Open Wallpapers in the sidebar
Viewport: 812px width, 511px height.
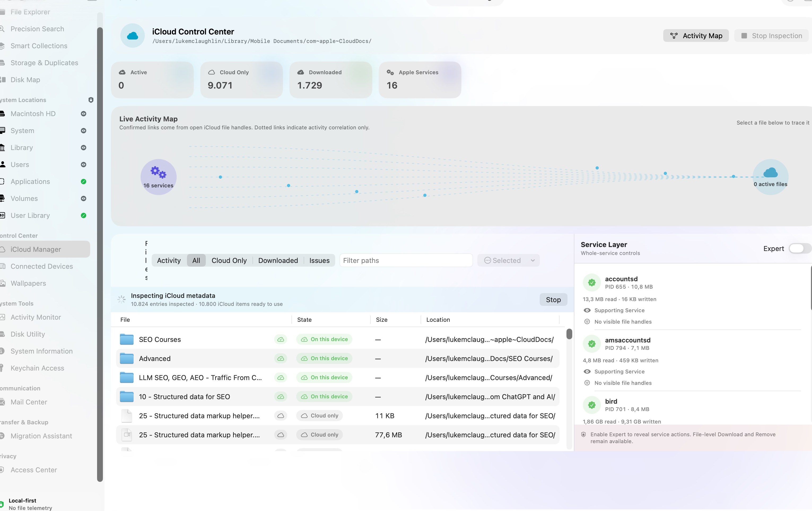(28, 283)
